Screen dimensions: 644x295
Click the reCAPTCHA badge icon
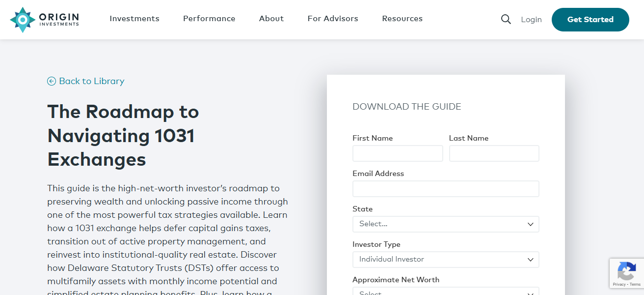coord(627,271)
